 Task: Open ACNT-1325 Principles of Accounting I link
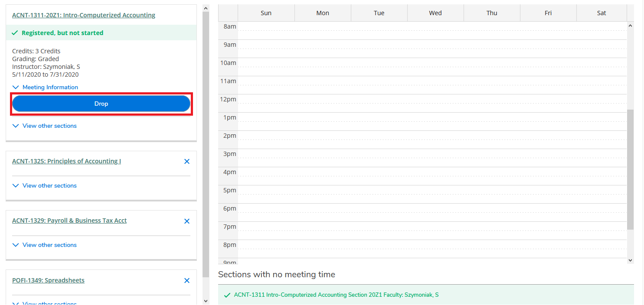66,161
